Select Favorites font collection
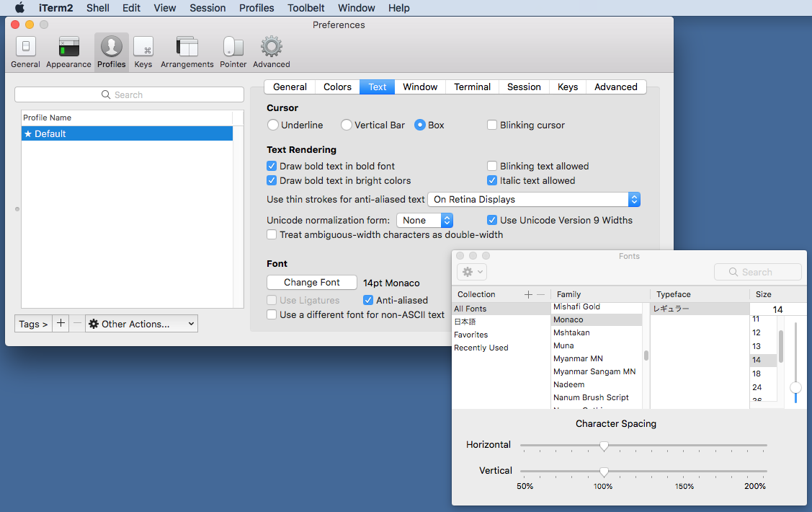 499,335
